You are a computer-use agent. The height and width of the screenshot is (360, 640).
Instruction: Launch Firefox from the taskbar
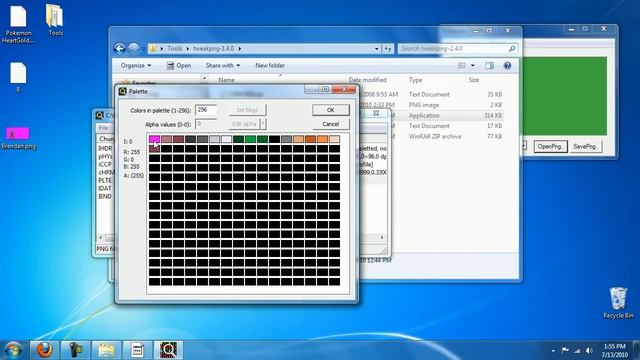44,350
